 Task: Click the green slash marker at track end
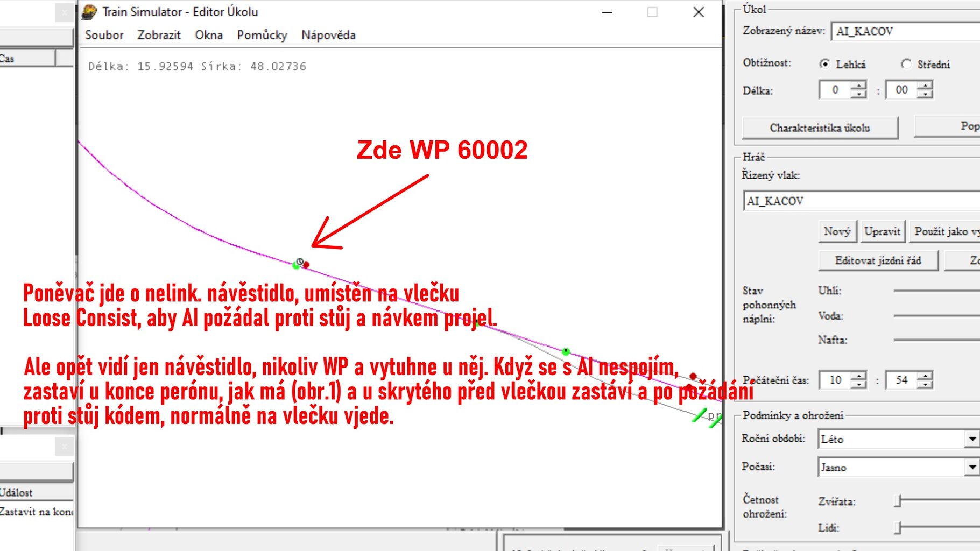tap(699, 415)
